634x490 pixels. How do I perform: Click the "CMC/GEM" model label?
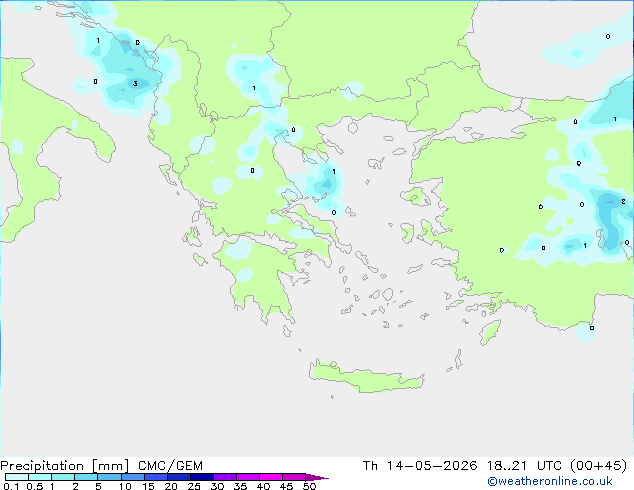pos(170,466)
